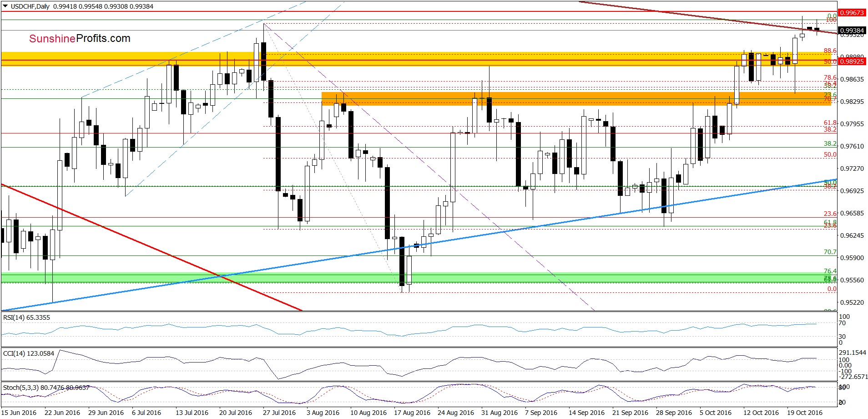Click the 7 Sep 2016 date label
868x419 pixels.
tap(541, 413)
